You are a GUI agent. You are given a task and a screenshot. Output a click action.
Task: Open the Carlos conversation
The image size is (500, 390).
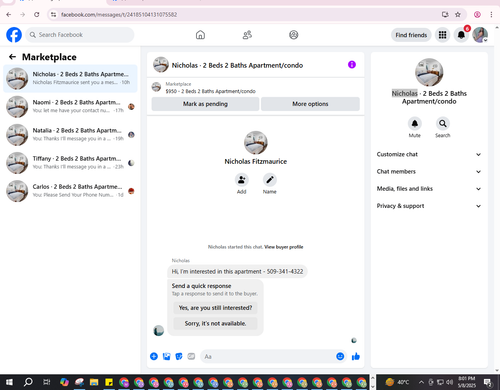point(70,191)
